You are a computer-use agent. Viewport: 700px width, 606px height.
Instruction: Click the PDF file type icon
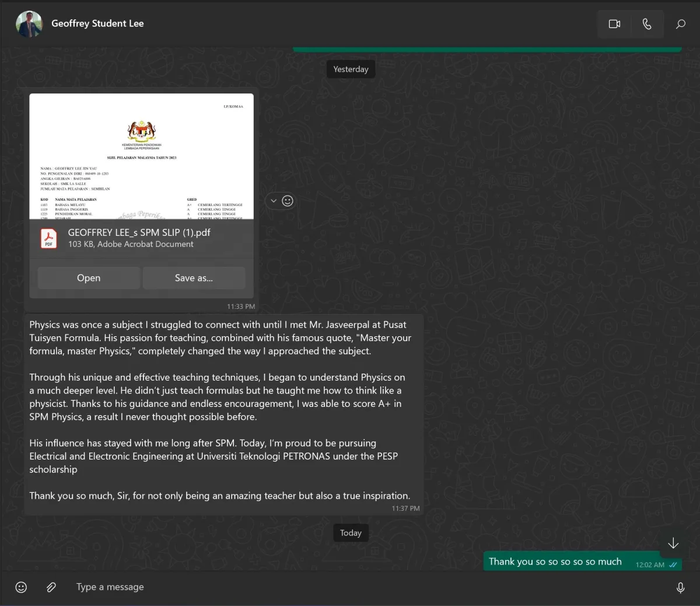(48, 238)
